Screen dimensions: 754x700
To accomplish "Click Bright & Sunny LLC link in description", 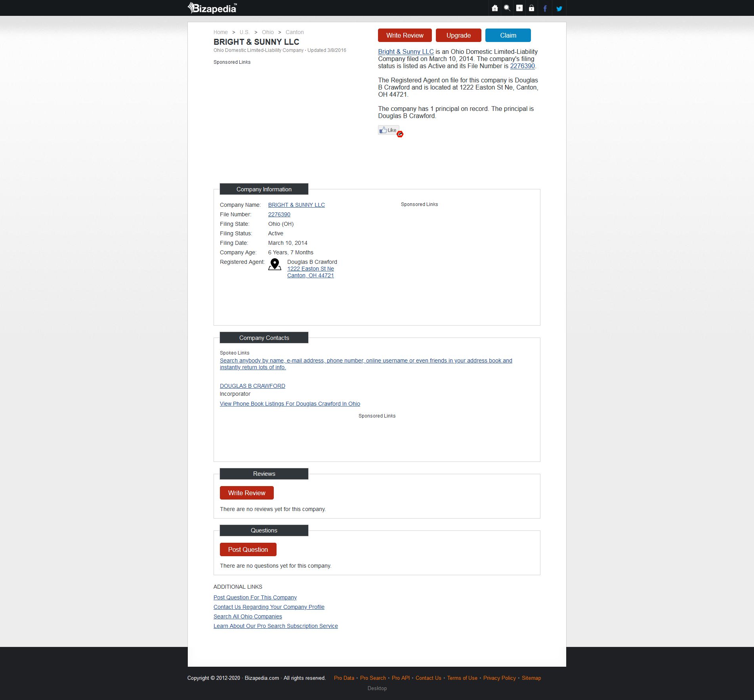I will pyautogui.click(x=406, y=51).
